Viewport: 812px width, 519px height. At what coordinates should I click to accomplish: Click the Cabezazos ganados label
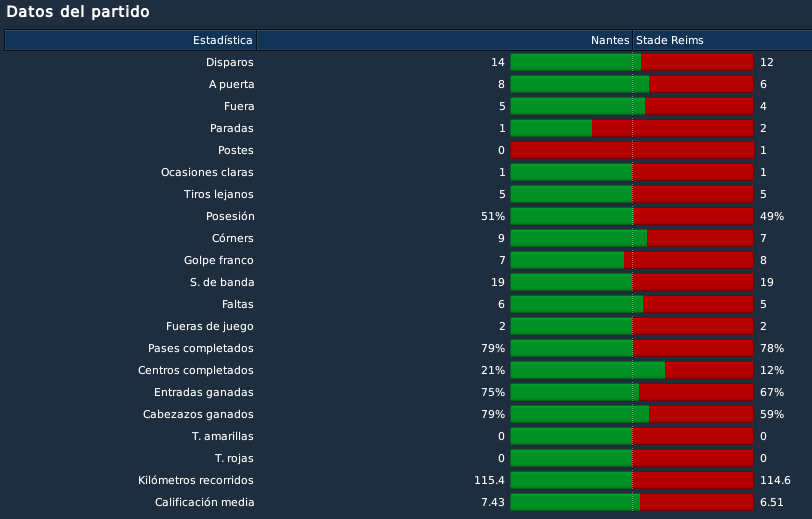[x=198, y=414]
